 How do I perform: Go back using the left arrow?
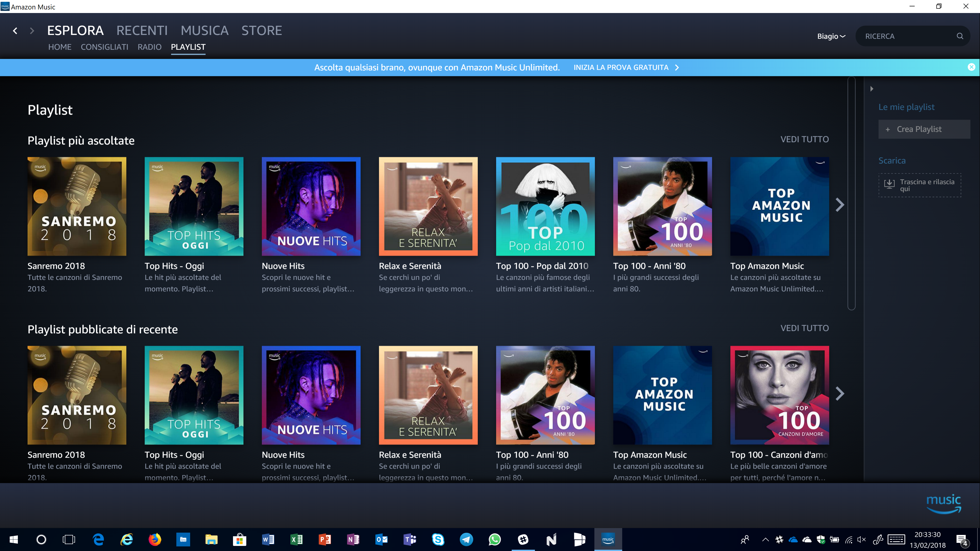point(15,31)
